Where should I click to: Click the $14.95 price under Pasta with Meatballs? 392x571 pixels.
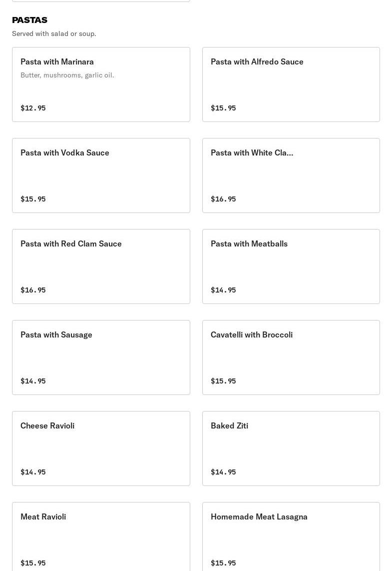point(223,290)
